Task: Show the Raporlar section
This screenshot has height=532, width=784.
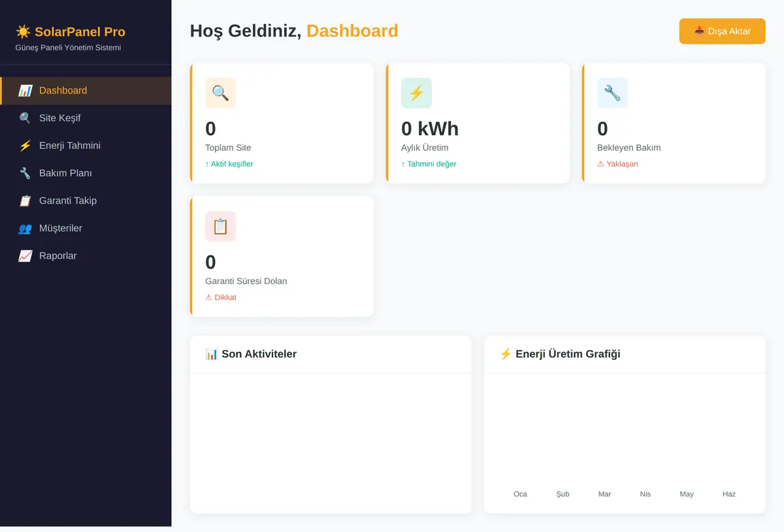Action: click(86, 256)
